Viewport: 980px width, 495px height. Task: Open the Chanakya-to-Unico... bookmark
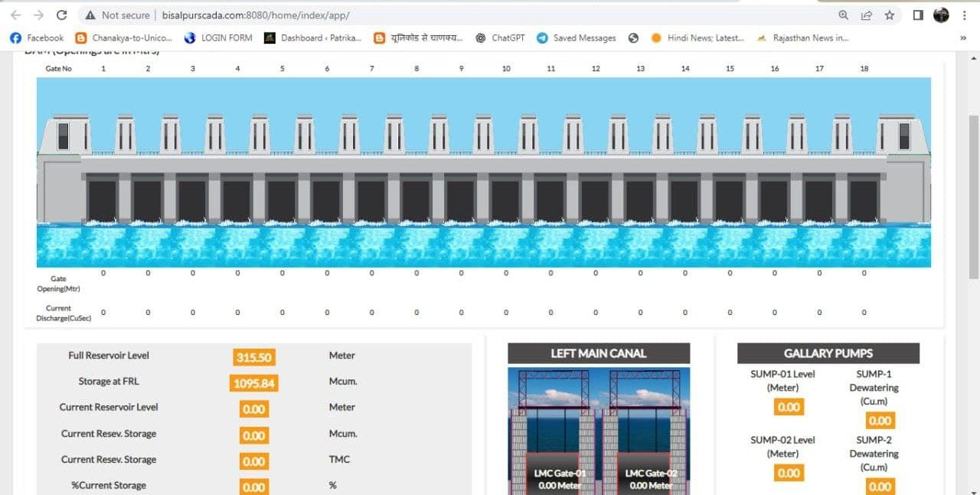coord(124,38)
